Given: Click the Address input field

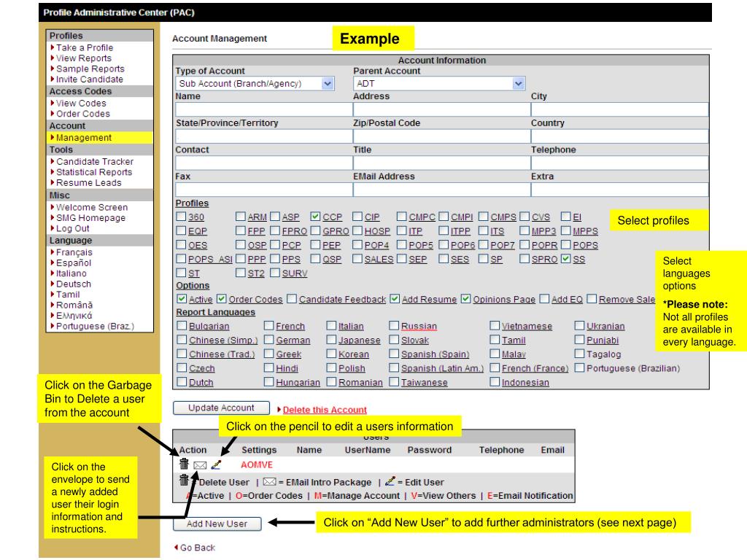Looking at the screenshot, I should [x=441, y=109].
